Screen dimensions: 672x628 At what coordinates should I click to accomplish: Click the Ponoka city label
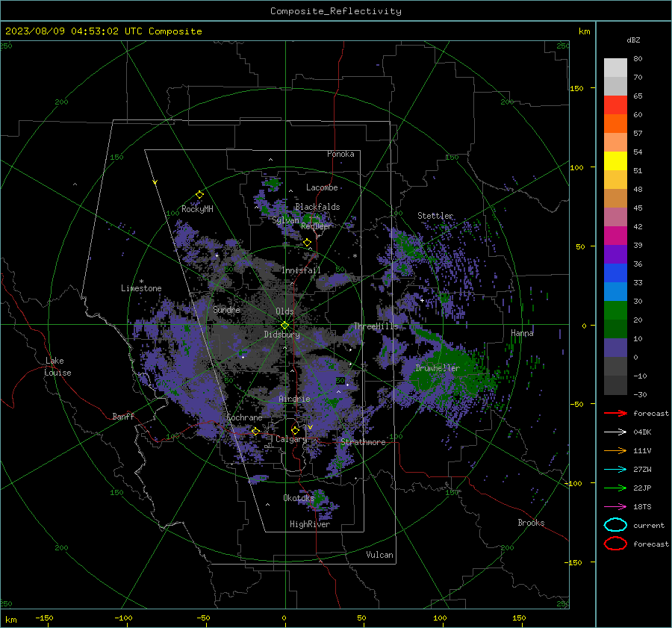tap(340, 154)
